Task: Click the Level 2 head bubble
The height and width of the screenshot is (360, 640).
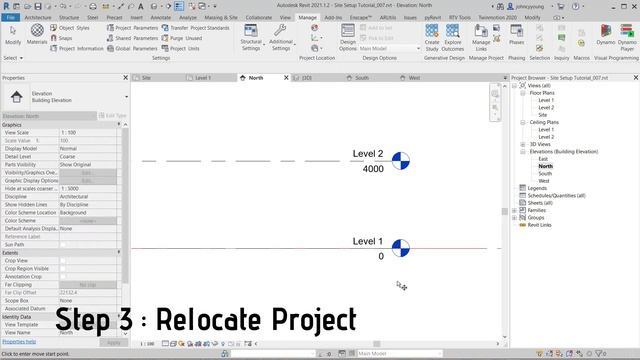Action: click(x=400, y=161)
